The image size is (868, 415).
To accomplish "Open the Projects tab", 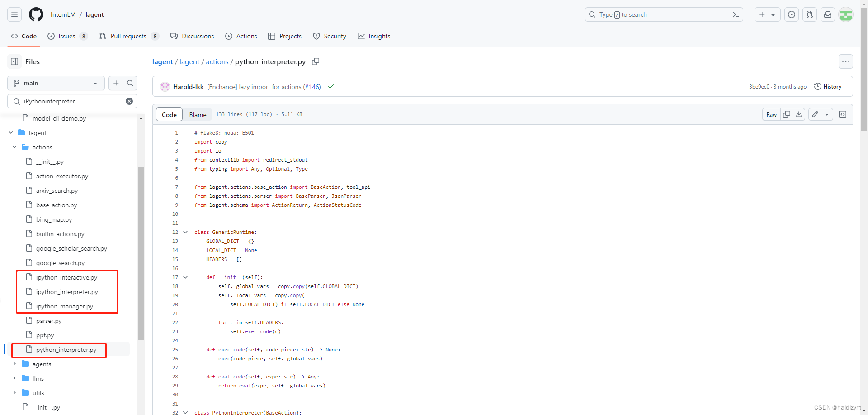I will pos(285,36).
